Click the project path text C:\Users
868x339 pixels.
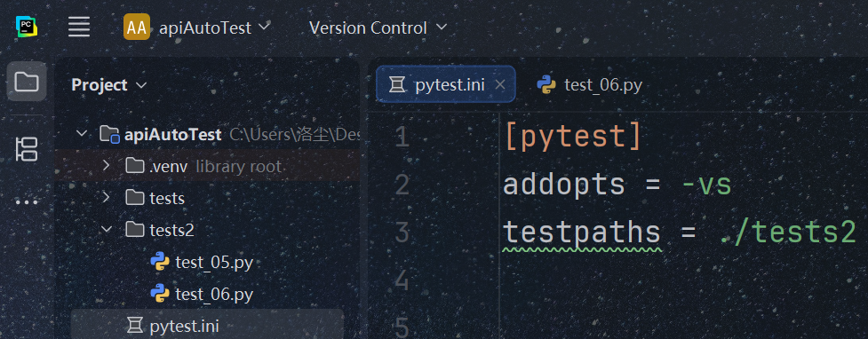click(x=294, y=134)
